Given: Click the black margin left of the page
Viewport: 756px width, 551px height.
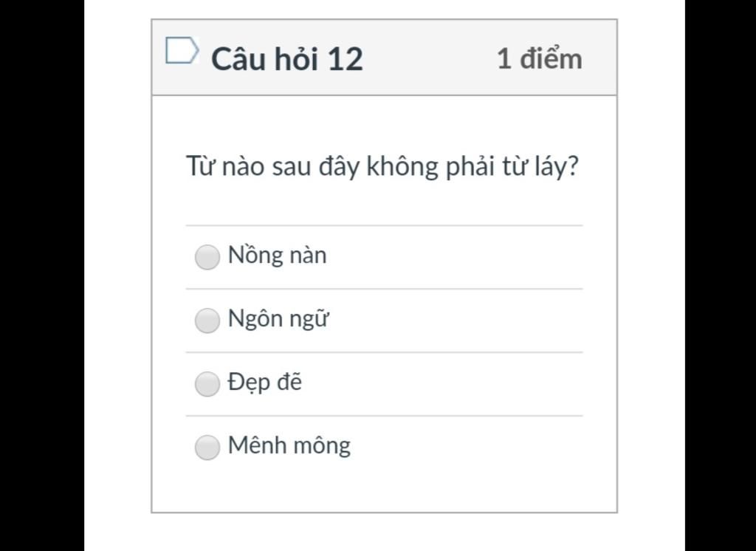Looking at the screenshot, I should tap(41, 275).
